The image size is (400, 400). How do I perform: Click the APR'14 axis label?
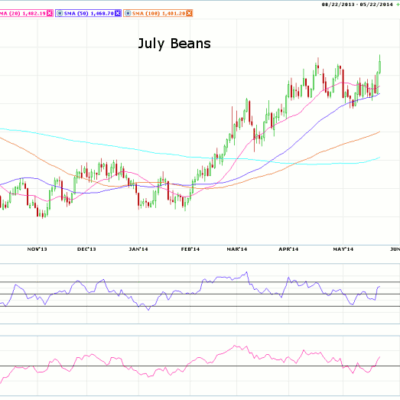288,249
